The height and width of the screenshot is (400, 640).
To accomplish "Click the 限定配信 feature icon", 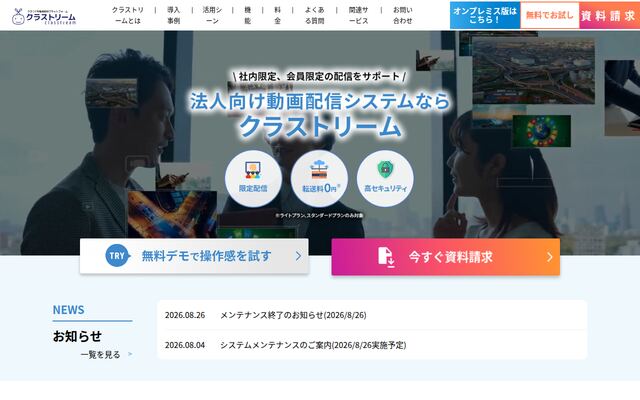I will (x=253, y=178).
